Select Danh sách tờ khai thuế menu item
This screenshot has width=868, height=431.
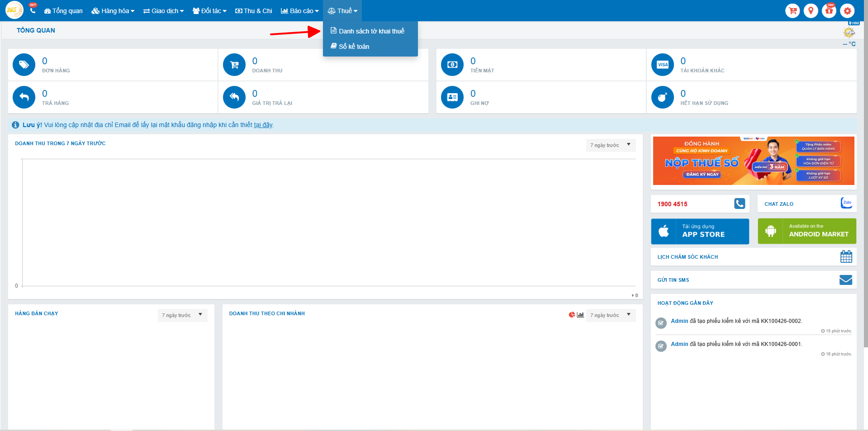click(x=371, y=31)
